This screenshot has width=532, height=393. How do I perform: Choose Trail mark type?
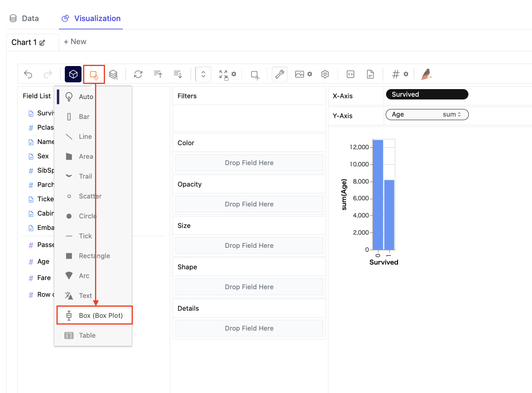tap(93, 176)
